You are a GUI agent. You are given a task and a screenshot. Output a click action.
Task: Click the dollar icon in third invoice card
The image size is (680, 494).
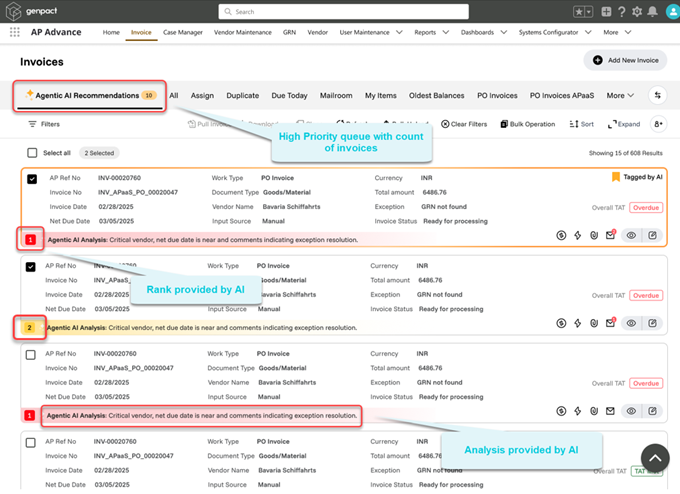(x=561, y=411)
